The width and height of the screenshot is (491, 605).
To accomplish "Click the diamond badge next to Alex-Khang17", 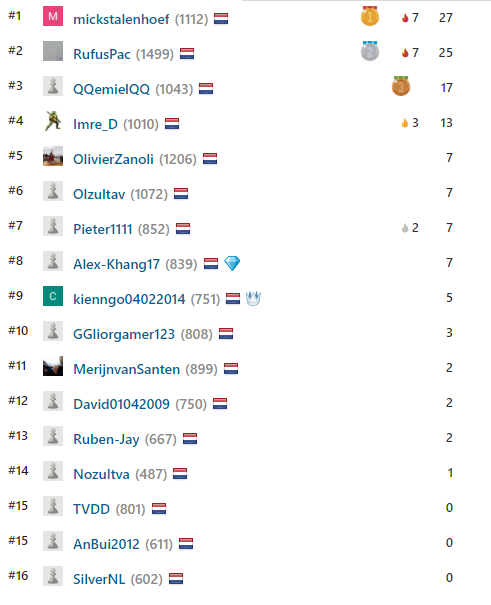I will tap(232, 264).
